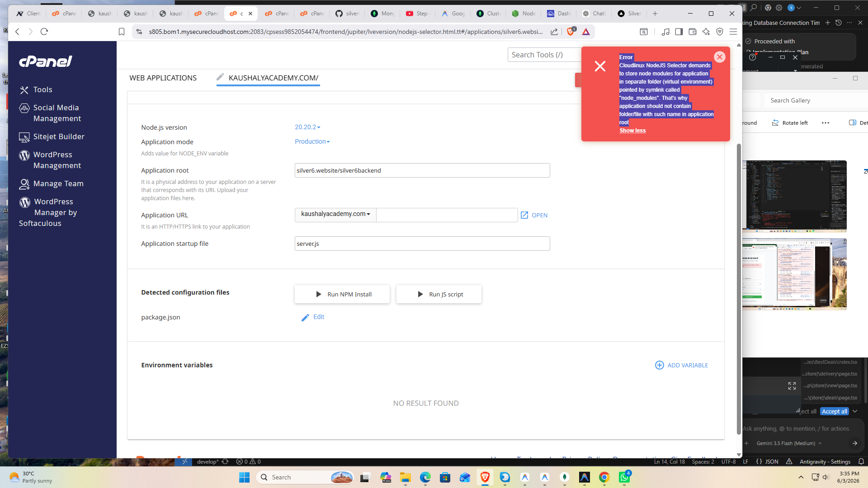Image resolution: width=868 pixels, height=488 pixels.
Task: Toggle browser sidebar panel icon
Action: 679,32
